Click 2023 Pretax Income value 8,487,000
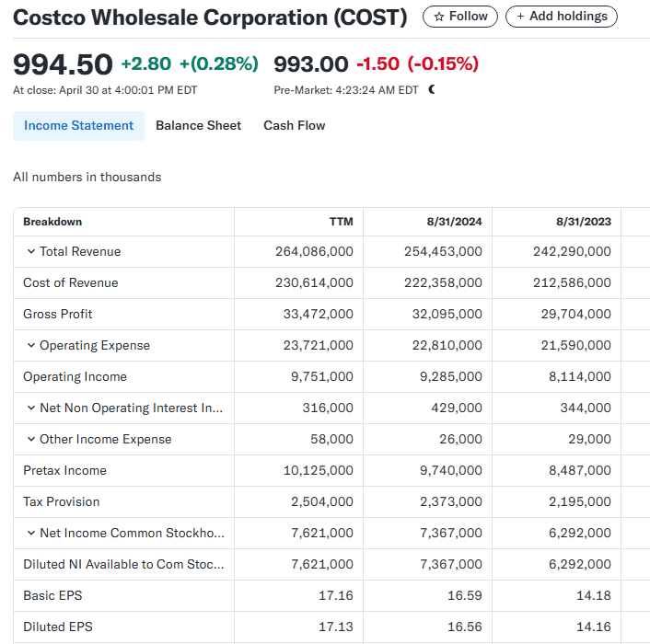 (x=580, y=470)
